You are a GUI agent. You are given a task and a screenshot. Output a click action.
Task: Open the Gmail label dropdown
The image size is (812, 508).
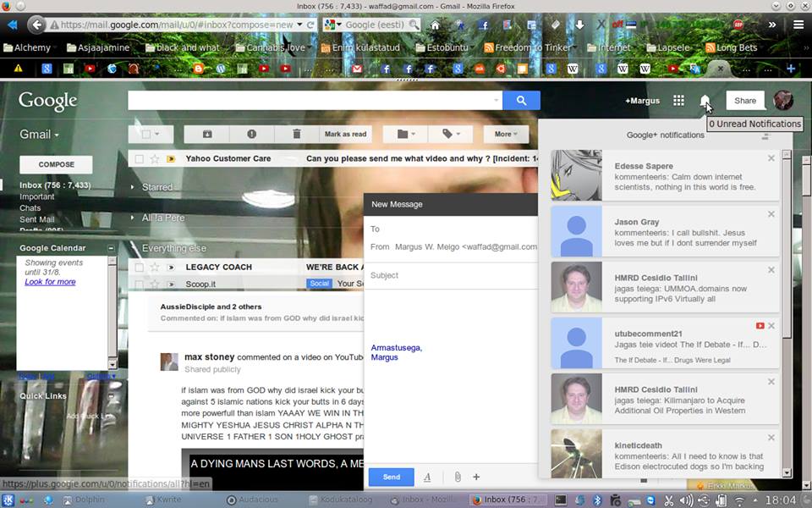[x=40, y=135]
